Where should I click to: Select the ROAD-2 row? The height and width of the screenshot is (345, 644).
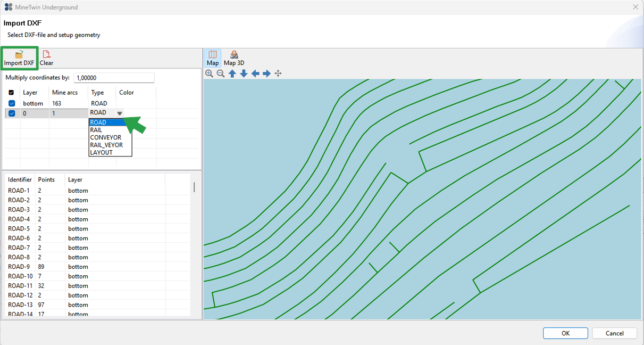click(98, 200)
